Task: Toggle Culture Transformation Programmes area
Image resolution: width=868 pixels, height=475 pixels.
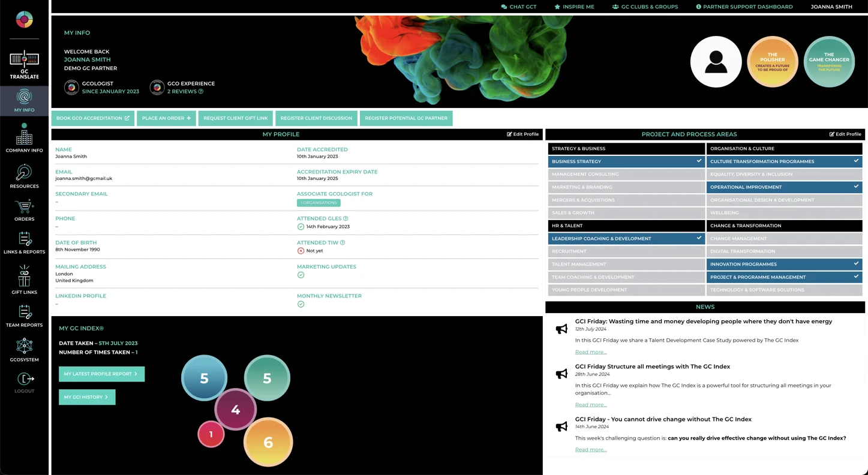Action: coord(784,161)
